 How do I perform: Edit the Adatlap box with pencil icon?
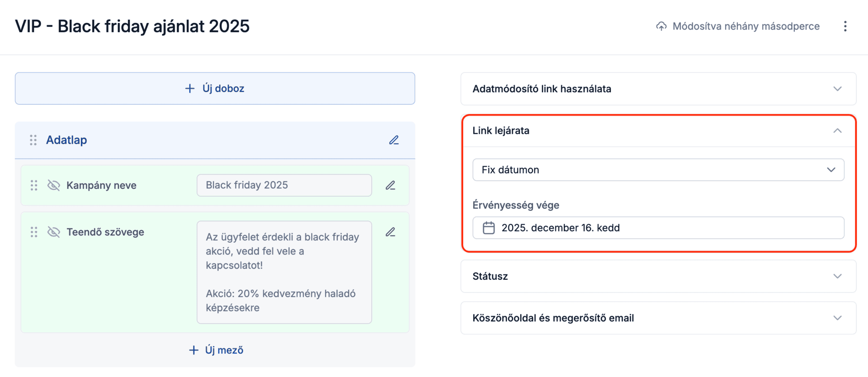coord(394,140)
